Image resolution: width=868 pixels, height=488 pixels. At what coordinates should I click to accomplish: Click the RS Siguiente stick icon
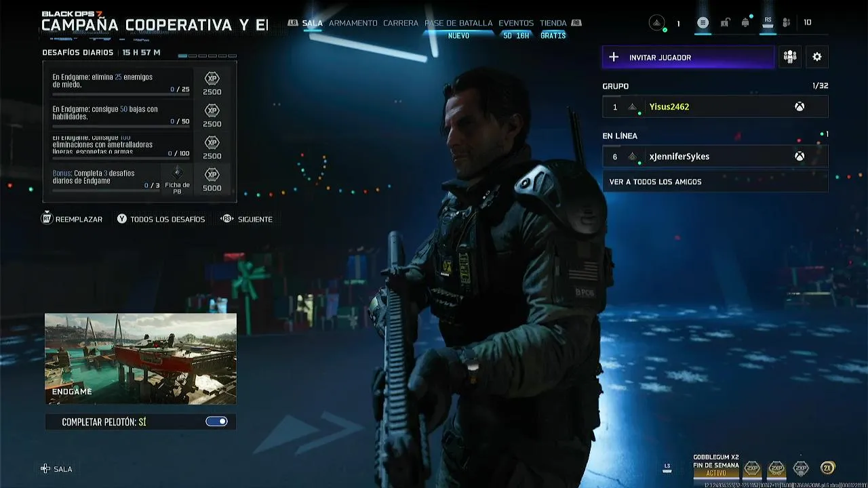coord(227,219)
